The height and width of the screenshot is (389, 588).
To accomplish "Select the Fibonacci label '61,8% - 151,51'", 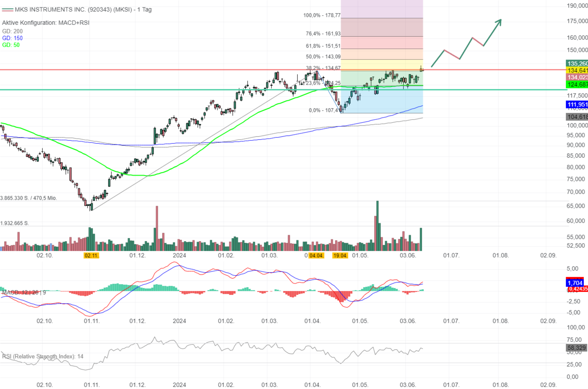I will (x=323, y=46).
